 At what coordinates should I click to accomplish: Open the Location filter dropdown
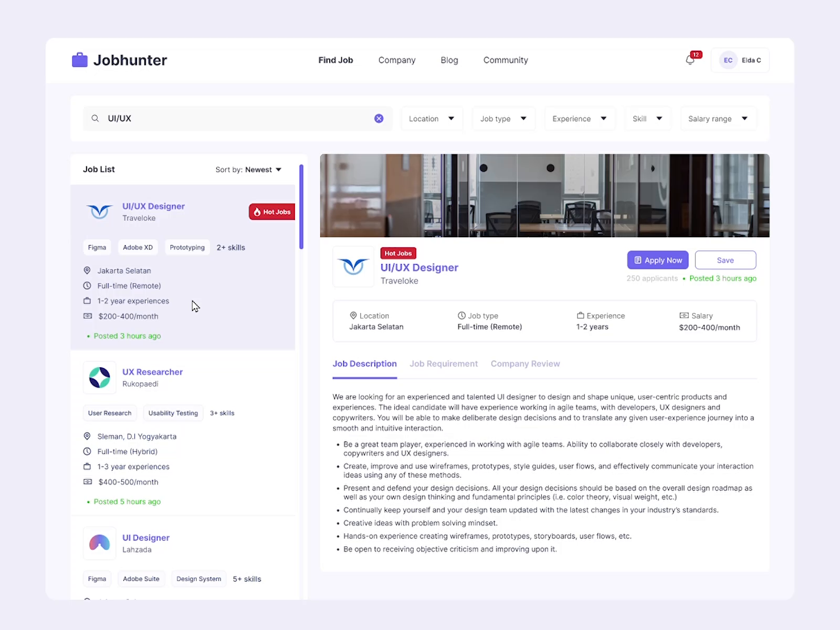[431, 118]
